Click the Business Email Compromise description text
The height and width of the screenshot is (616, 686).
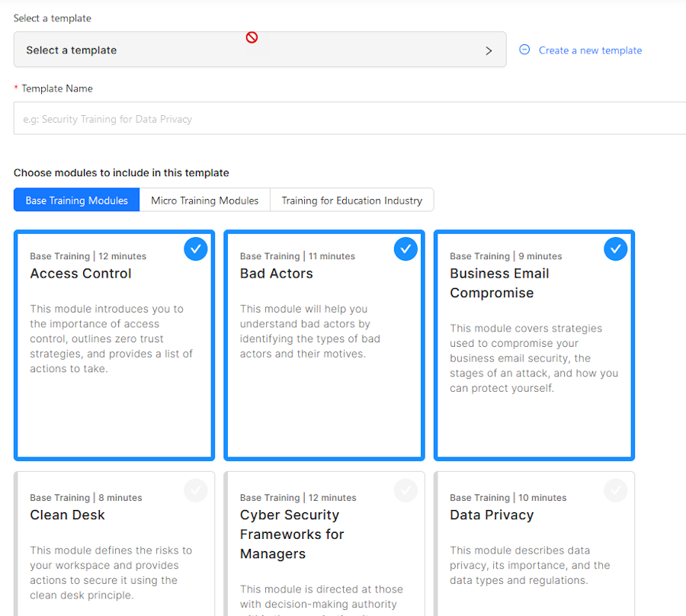[534, 358]
